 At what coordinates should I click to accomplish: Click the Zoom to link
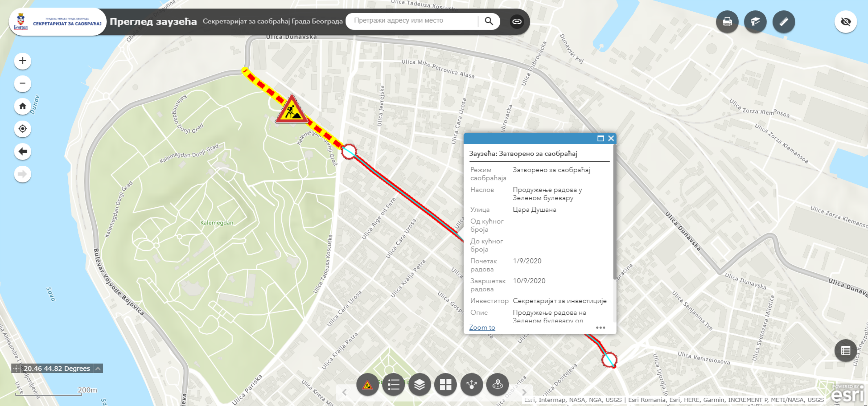click(482, 327)
